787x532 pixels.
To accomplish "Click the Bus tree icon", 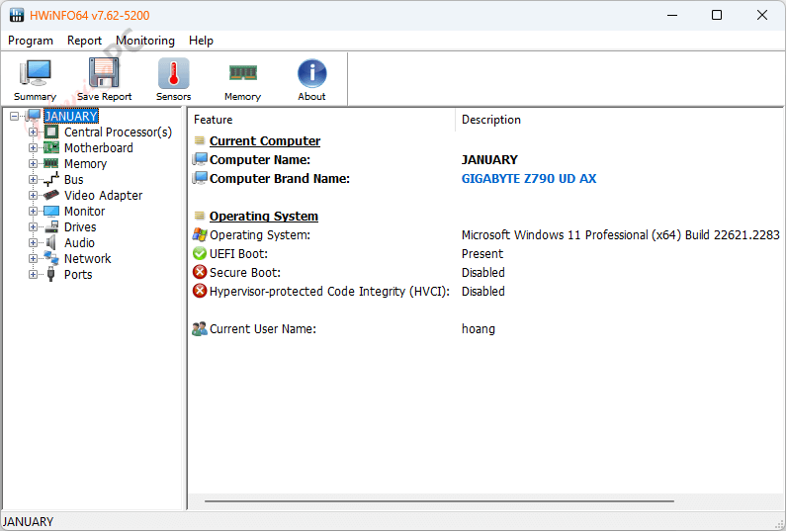I will click(51, 179).
